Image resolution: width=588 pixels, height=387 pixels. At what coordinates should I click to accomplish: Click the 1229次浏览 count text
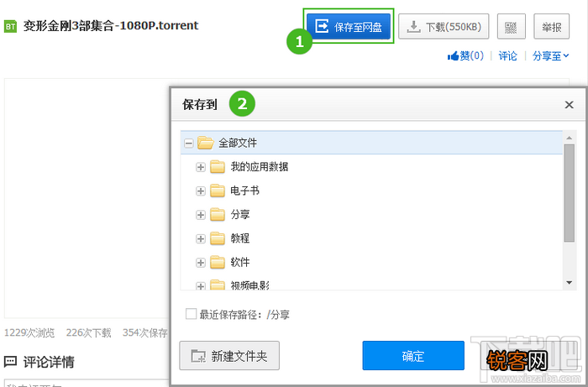point(29,332)
